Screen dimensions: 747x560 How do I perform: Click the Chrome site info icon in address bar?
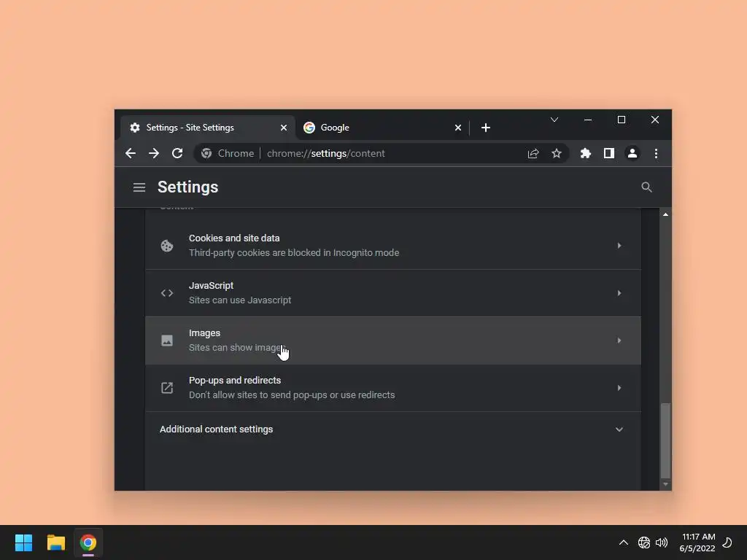point(206,153)
